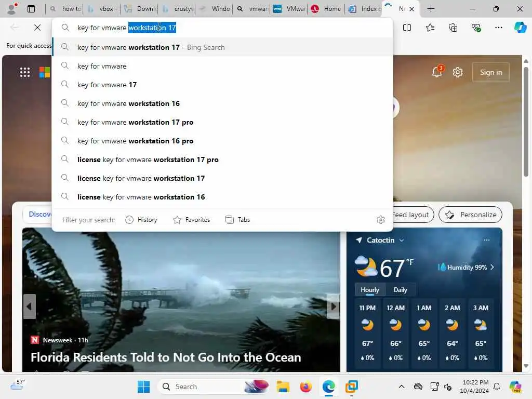Image resolution: width=532 pixels, height=399 pixels.
Task: Switch to the 'how to' tab
Action: tap(65, 9)
